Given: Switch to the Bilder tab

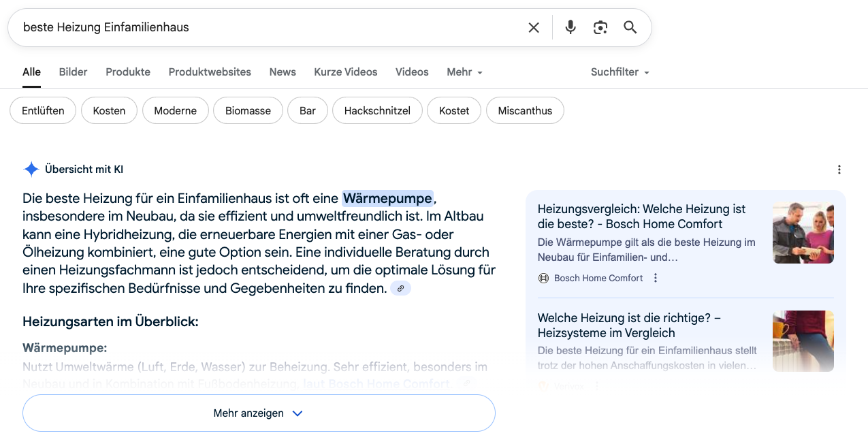Looking at the screenshot, I should tap(73, 72).
